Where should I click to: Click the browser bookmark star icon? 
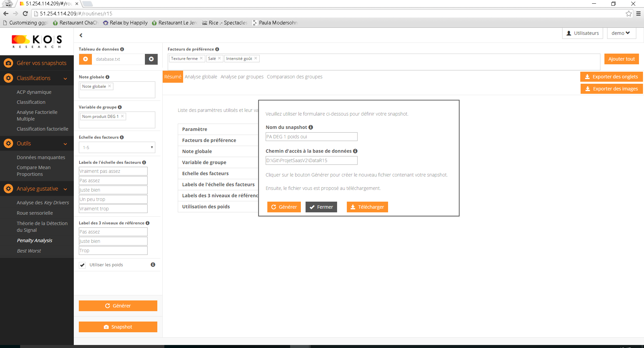pos(629,14)
